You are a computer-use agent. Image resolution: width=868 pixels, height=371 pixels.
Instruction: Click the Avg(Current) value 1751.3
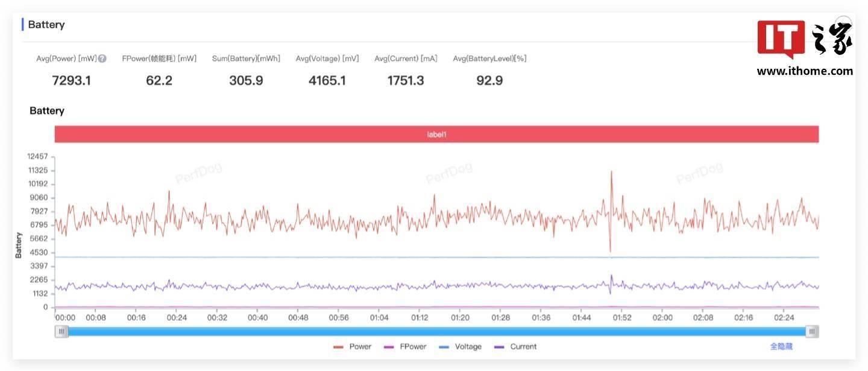(x=406, y=80)
